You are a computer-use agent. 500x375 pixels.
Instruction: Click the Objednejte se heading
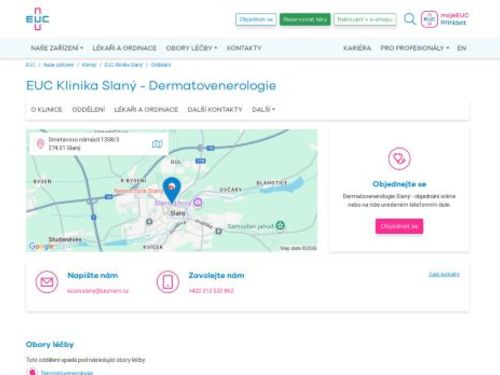pos(399,184)
